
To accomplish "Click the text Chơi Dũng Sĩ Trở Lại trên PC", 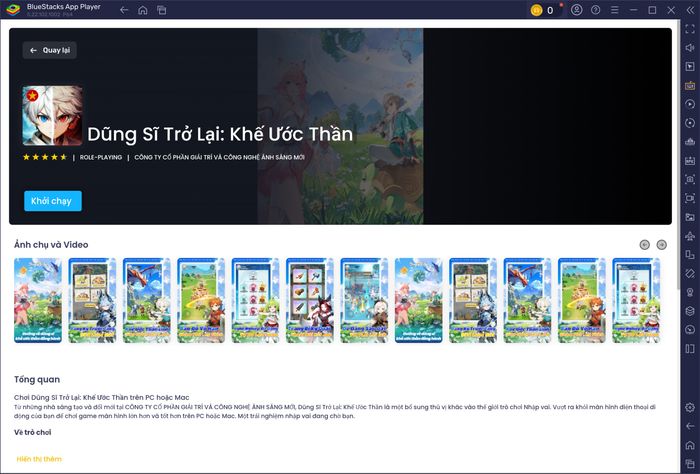I will pyautogui.click(x=102, y=397).
